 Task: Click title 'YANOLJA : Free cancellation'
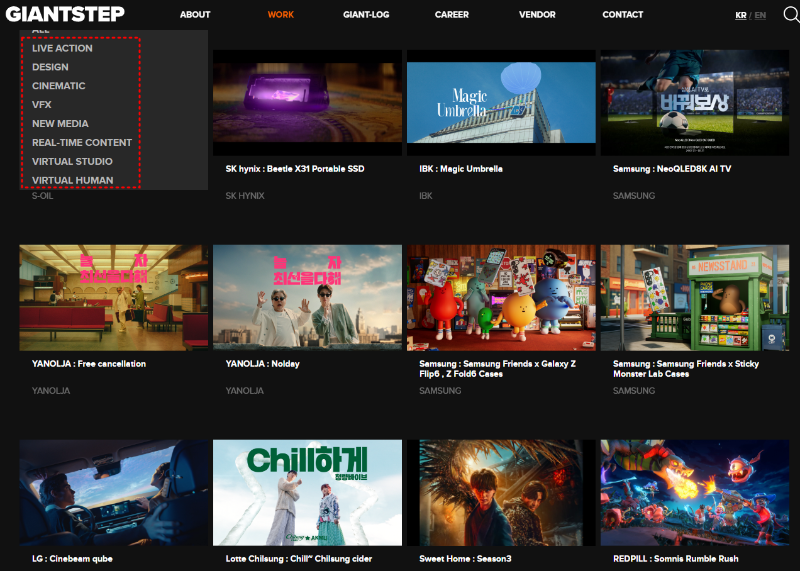click(x=89, y=364)
